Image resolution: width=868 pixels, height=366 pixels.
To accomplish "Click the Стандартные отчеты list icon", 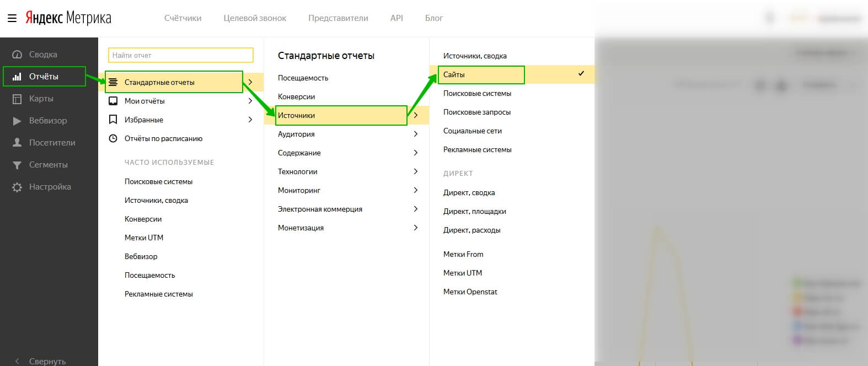I will coord(113,82).
